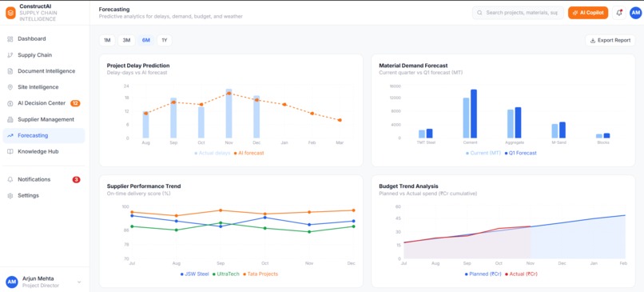Toggle the UltraTech legend item

226,274
